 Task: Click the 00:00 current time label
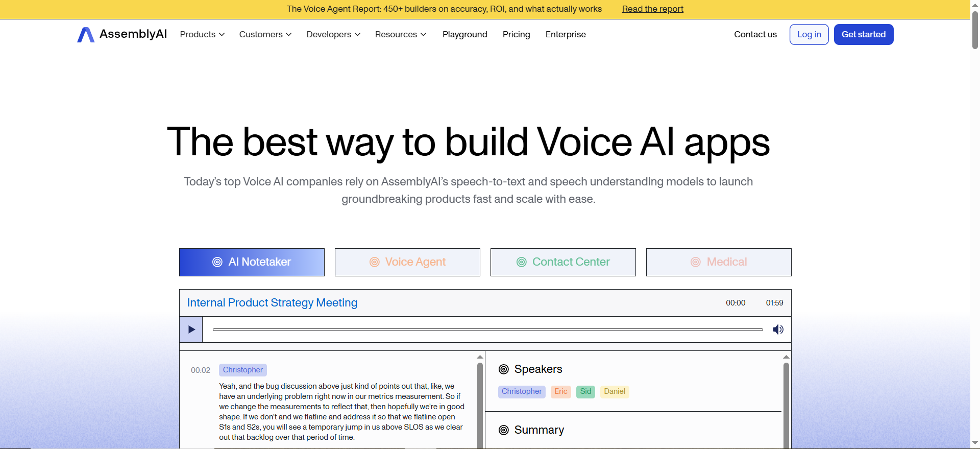736,303
